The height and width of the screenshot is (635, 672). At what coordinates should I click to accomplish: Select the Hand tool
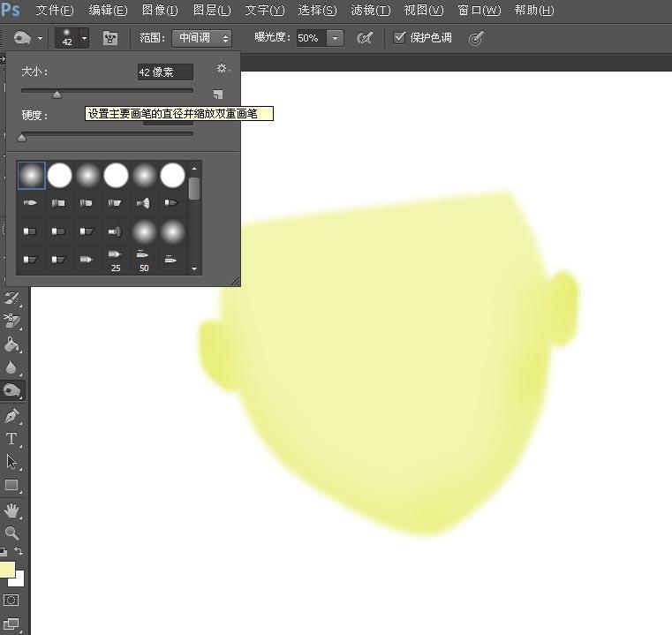click(11, 510)
